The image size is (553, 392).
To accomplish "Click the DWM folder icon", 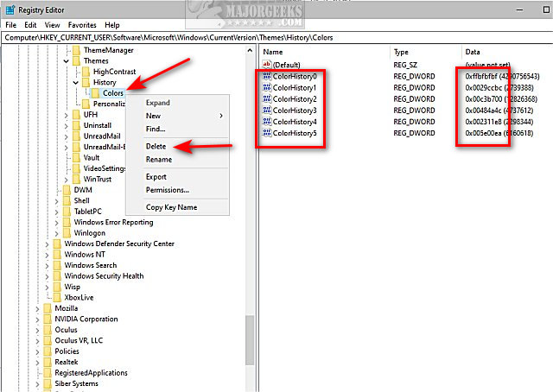I will pyautogui.click(x=67, y=190).
